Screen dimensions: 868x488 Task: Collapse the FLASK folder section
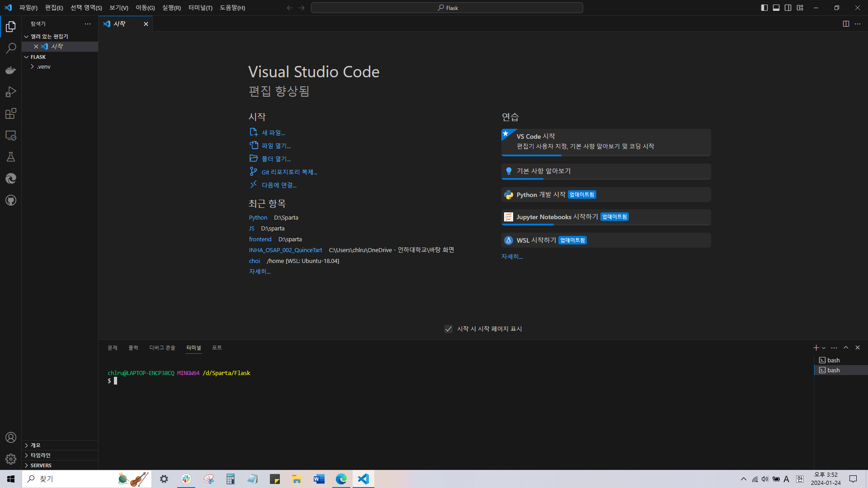60,57
